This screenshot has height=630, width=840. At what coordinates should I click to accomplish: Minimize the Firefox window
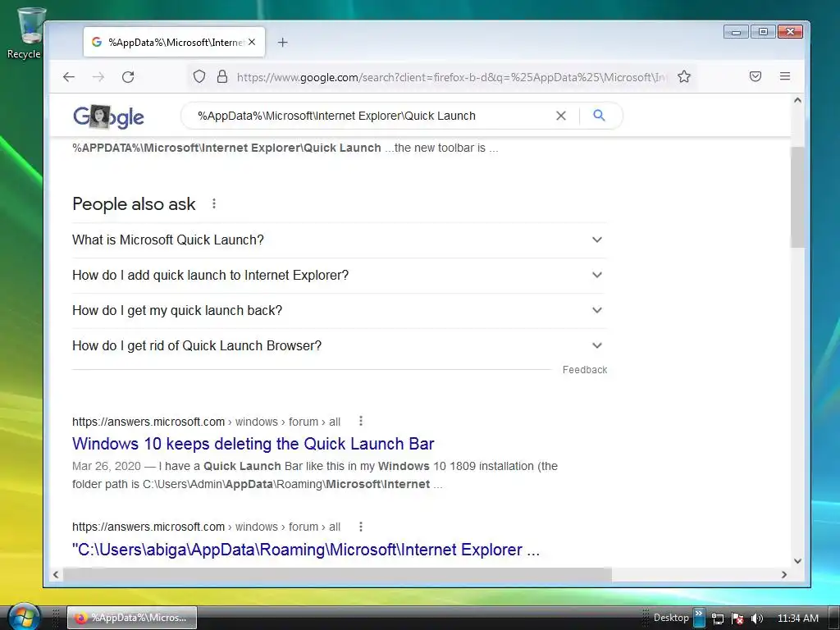tap(736, 32)
